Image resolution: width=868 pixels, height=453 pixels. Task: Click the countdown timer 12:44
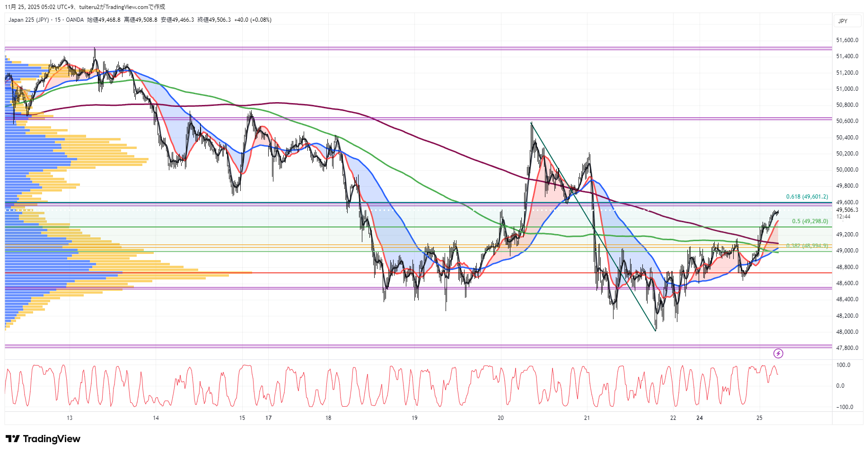tap(843, 217)
